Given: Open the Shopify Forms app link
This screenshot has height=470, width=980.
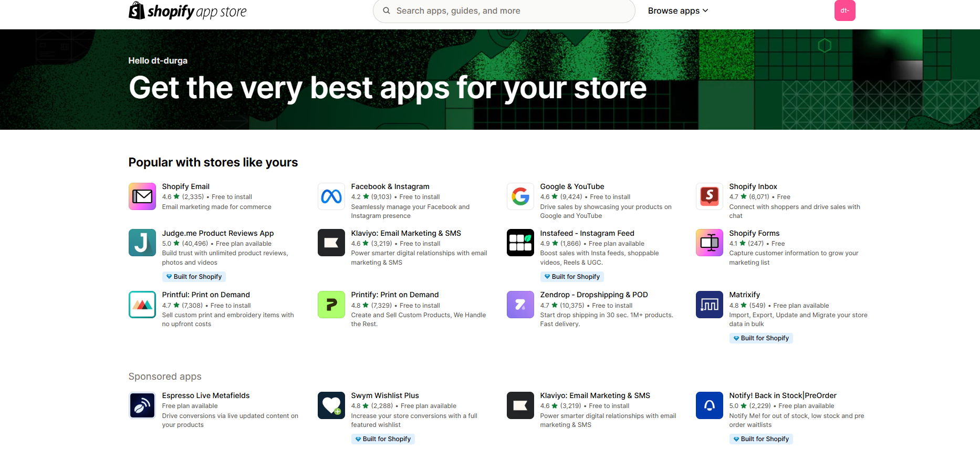Looking at the screenshot, I should [754, 233].
